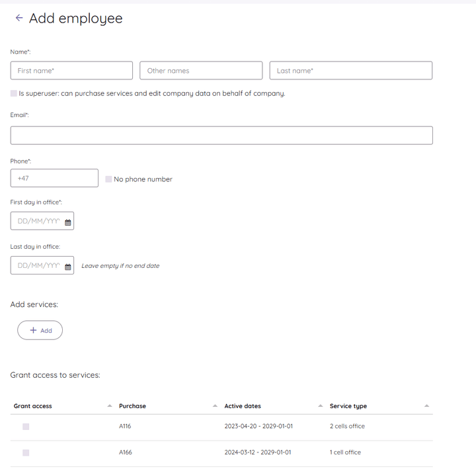The image size is (476, 469).
Task: Sort table by Grant access column
Action: point(110,405)
